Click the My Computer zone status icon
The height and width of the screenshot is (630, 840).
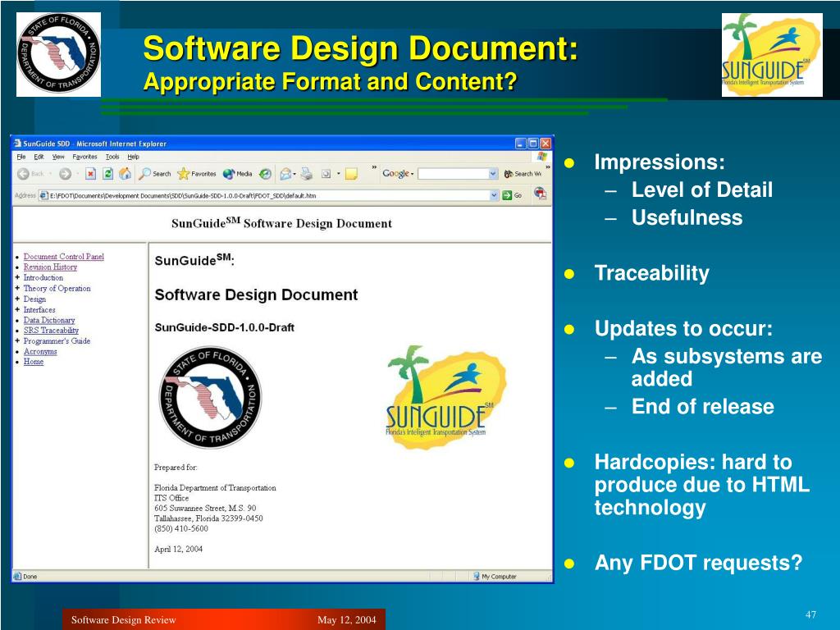pyautogui.click(x=477, y=577)
